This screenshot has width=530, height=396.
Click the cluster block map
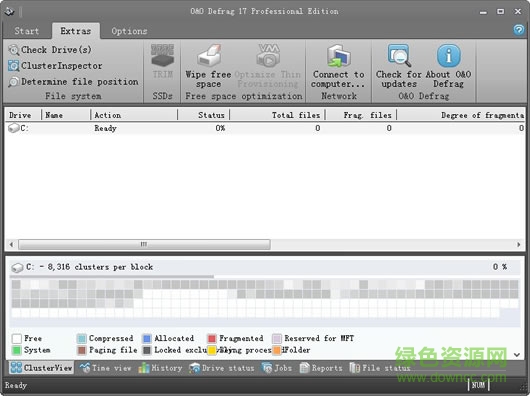265,298
